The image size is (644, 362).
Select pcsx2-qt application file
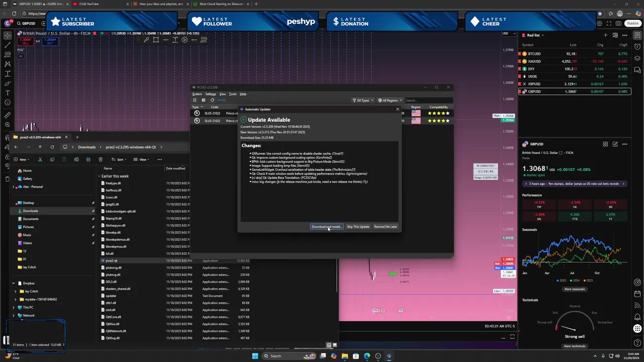pos(111,260)
